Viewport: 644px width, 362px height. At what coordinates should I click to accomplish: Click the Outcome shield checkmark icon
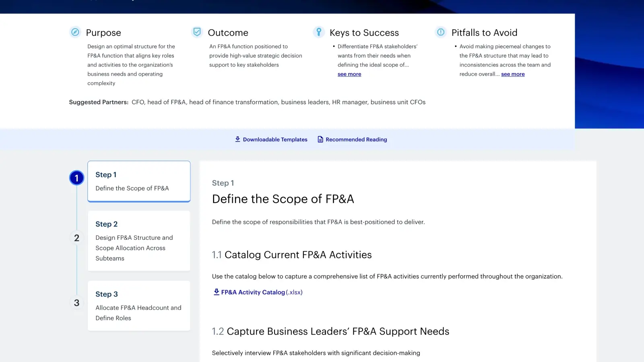197,31
